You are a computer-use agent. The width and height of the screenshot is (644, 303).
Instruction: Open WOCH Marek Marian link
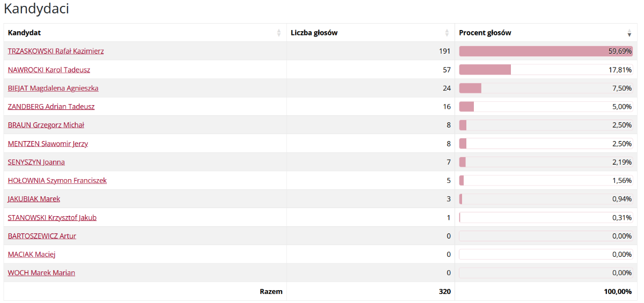coord(41,273)
